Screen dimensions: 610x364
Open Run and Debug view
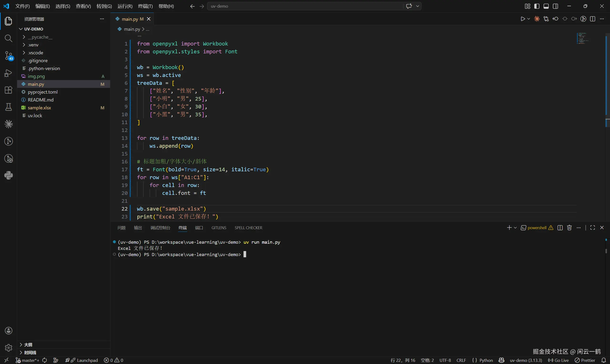pyautogui.click(x=8, y=73)
